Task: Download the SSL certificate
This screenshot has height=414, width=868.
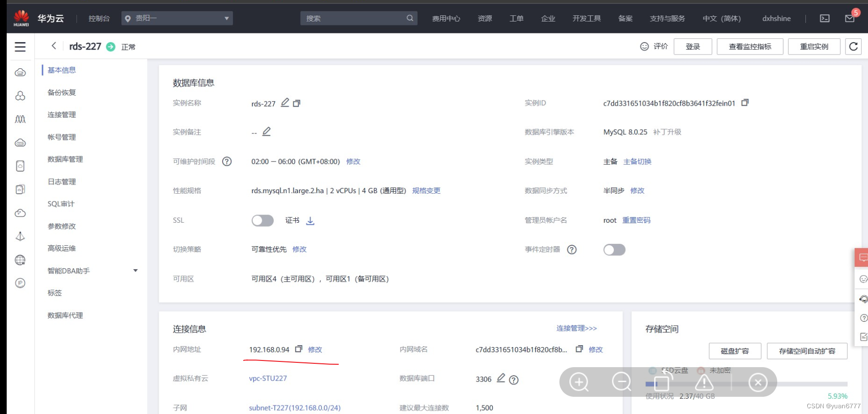Action: [310, 220]
